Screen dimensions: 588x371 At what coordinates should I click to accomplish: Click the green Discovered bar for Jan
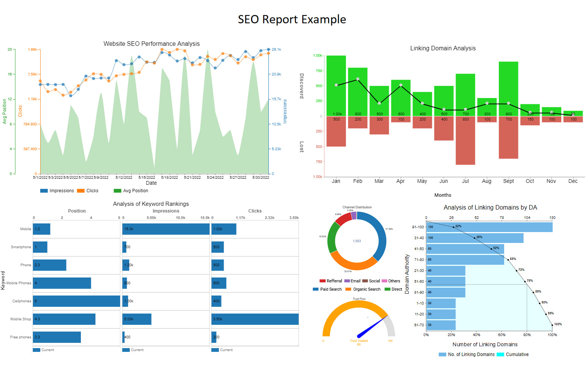coord(336,86)
